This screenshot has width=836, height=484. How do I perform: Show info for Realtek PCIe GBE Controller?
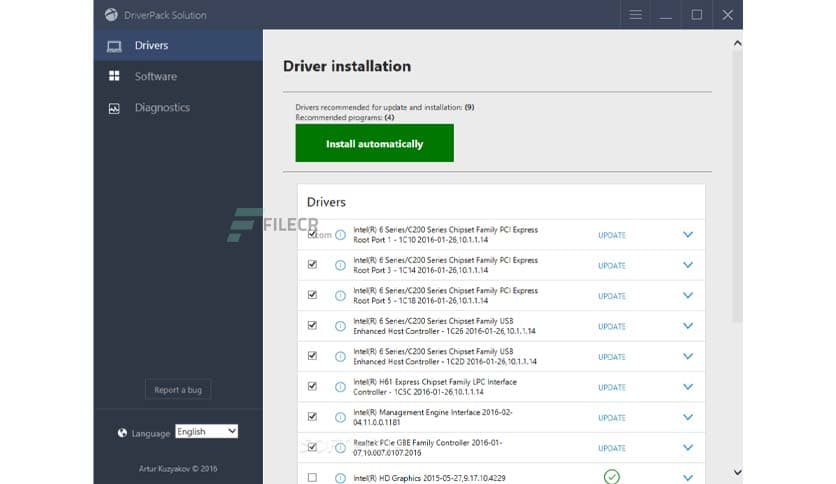(x=340, y=448)
